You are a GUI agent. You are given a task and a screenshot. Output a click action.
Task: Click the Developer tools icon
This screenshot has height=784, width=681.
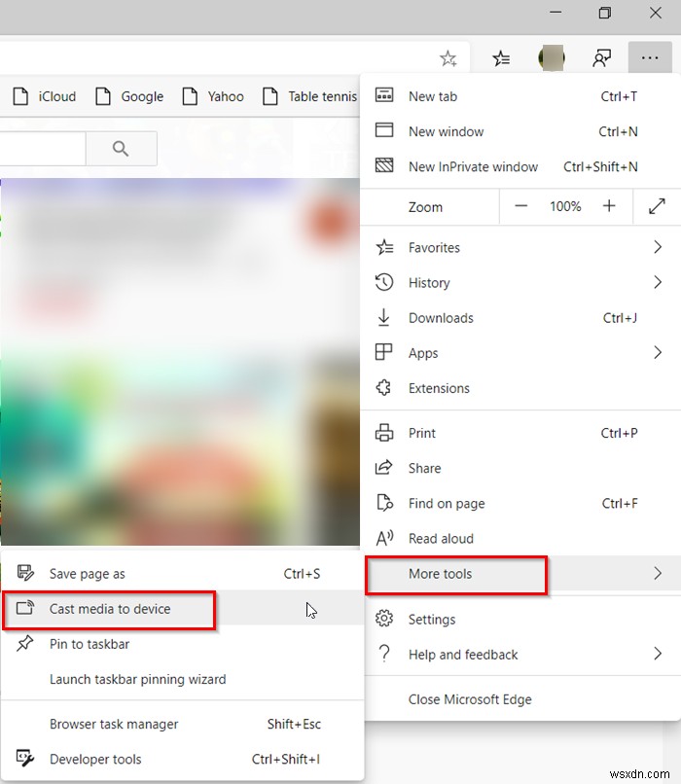(25, 759)
